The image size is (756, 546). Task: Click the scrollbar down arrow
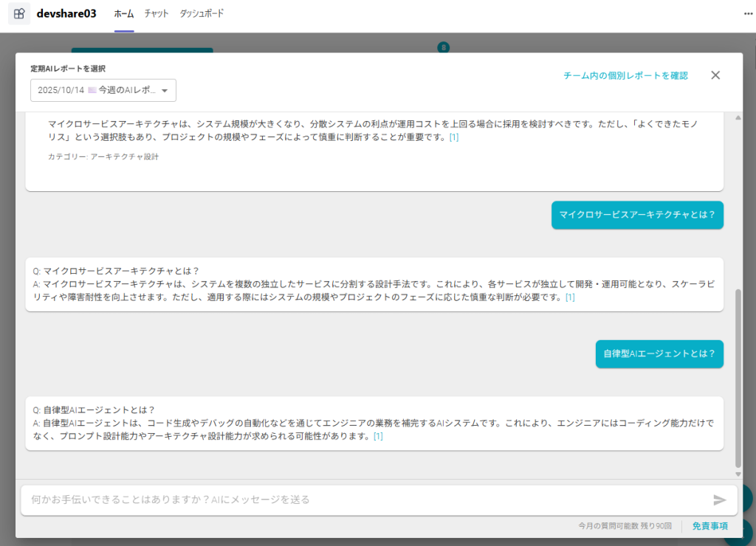pos(738,473)
